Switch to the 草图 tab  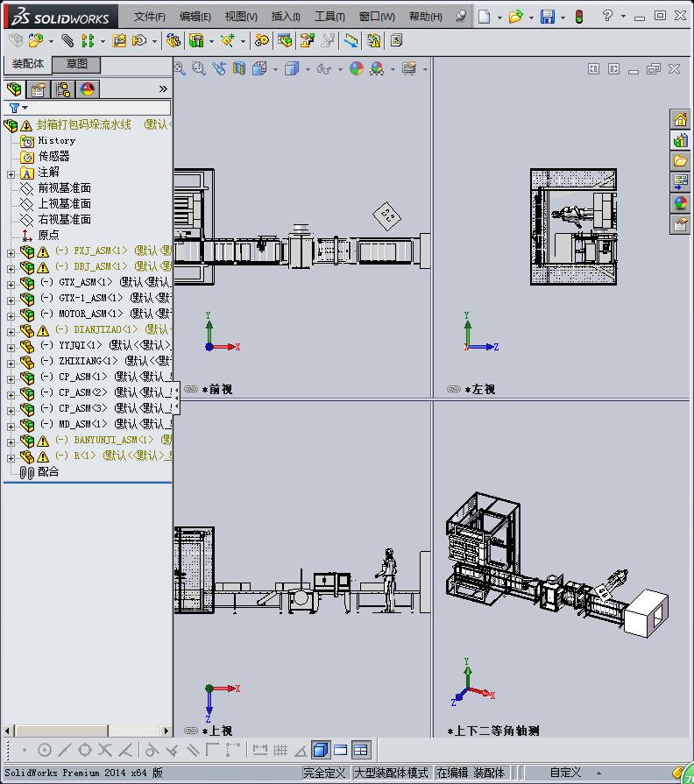(76, 64)
